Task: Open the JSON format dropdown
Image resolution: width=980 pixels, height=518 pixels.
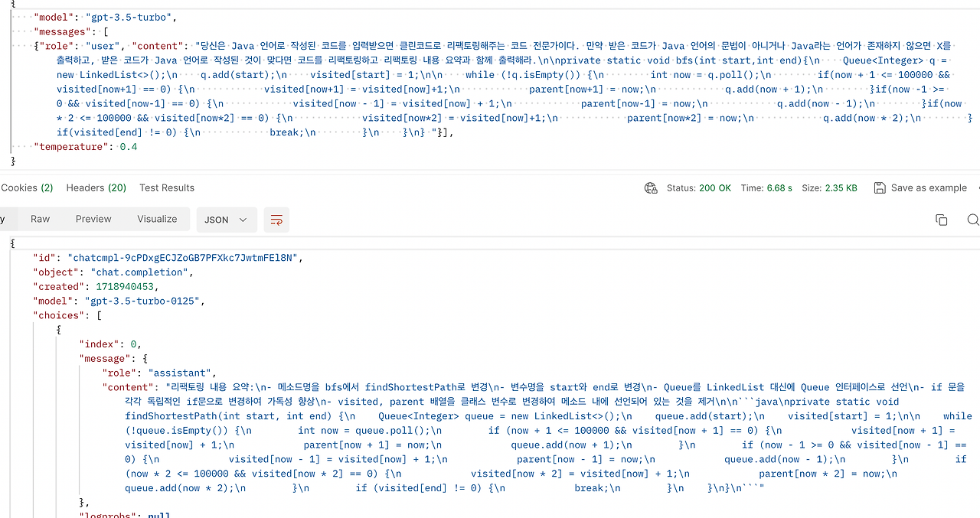Action: point(227,220)
